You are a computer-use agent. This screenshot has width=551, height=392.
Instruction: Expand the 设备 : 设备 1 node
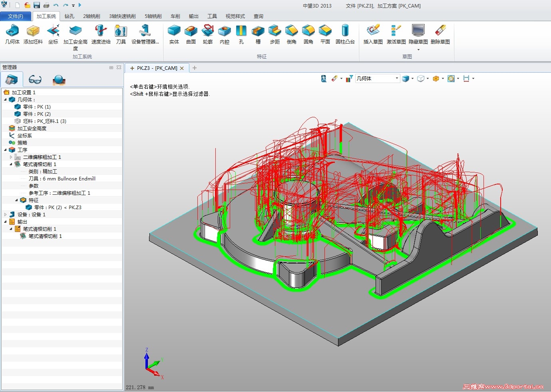(x=5, y=214)
